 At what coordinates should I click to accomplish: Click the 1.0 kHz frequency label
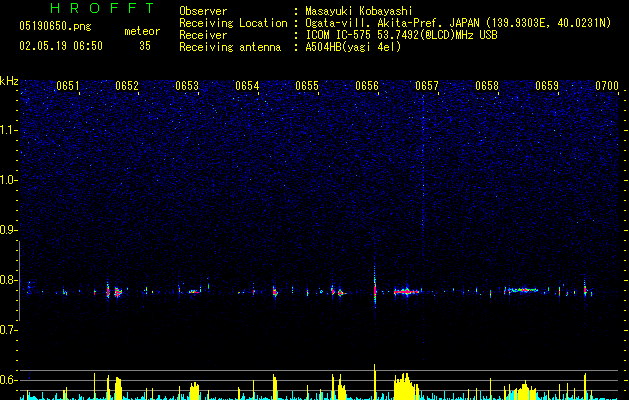pos(9,180)
